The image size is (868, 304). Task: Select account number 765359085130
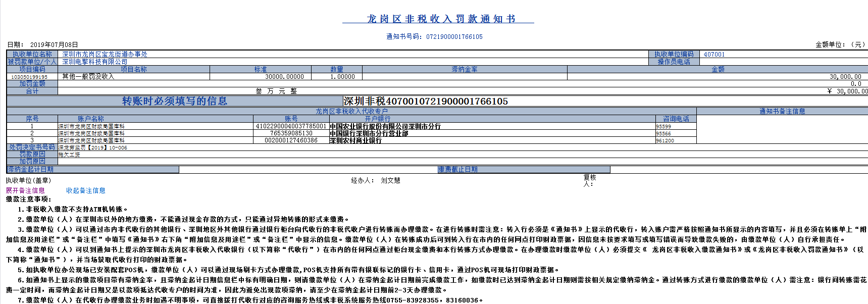pyautogui.click(x=291, y=133)
